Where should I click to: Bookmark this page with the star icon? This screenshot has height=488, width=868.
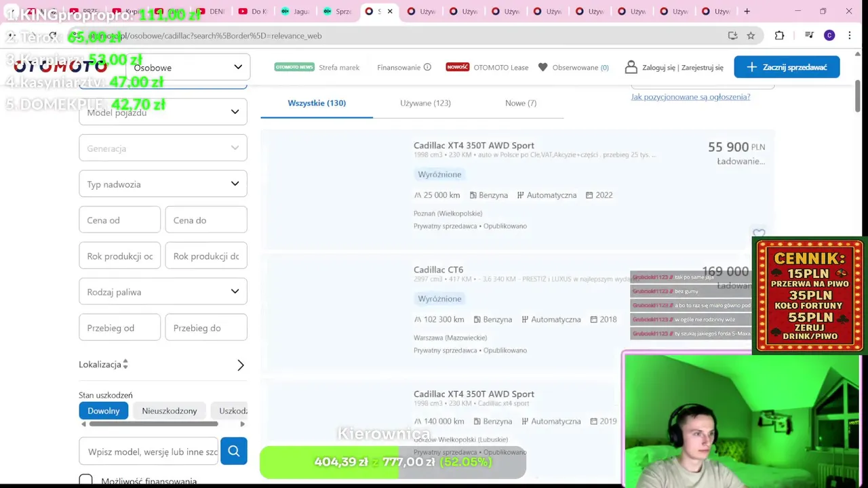click(751, 35)
